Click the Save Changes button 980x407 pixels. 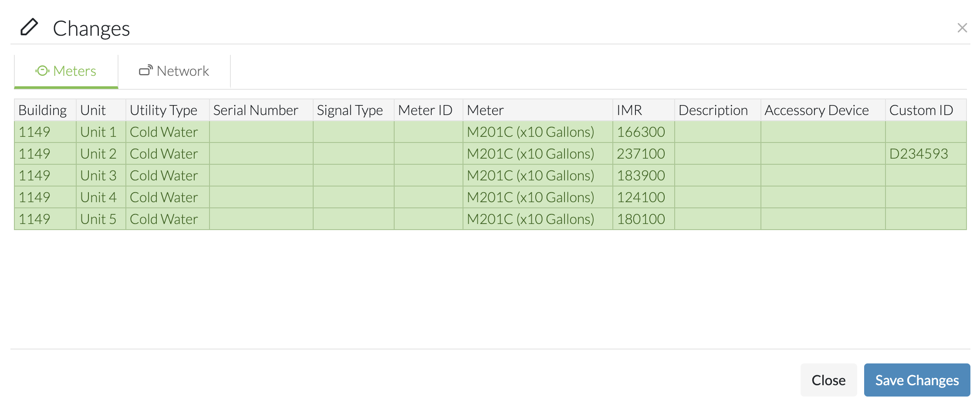[917, 380]
